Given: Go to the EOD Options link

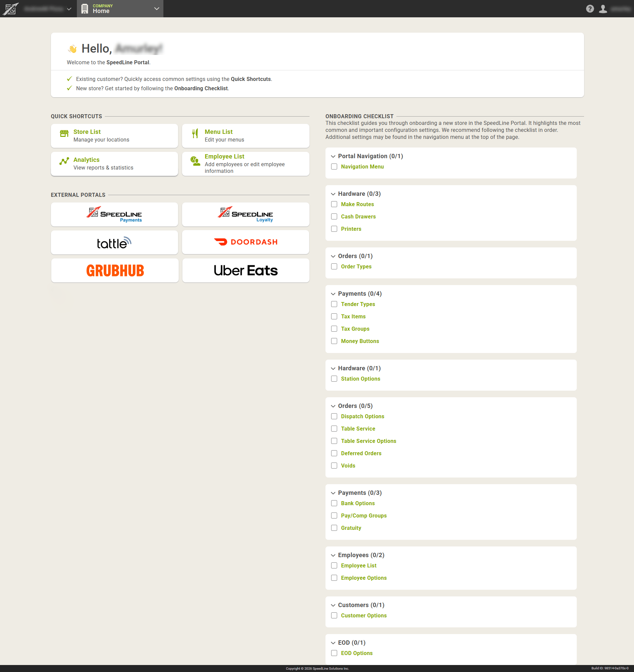Looking at the screenshot, I should point(356,653).
